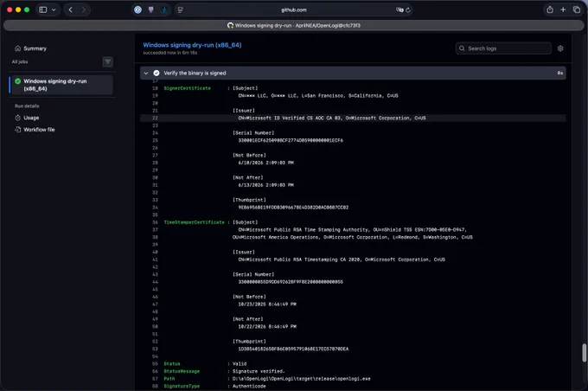Click log line number 36

[x=156, y=222]
